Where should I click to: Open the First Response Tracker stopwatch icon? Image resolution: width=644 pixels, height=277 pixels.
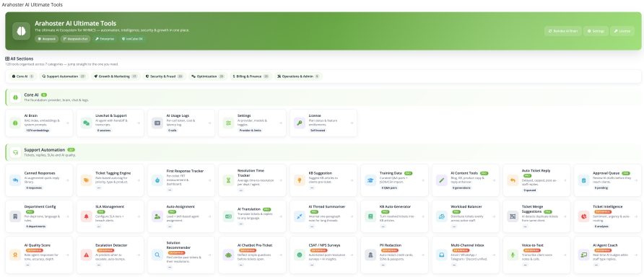[157, 180]
